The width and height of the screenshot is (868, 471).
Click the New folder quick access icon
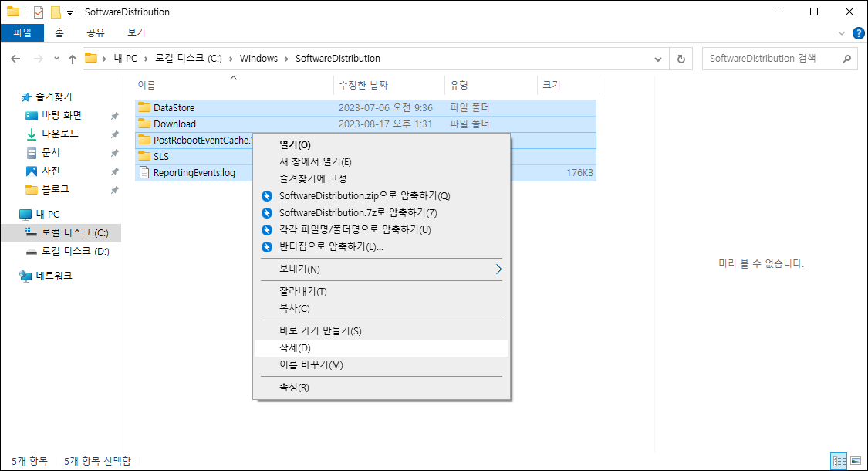(x=56, y=12)
